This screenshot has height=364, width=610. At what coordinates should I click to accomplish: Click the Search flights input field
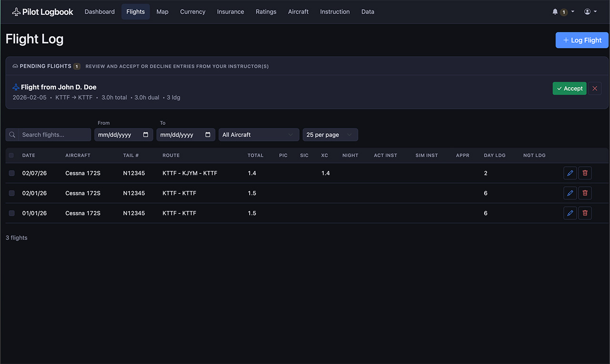click(54, 135)
